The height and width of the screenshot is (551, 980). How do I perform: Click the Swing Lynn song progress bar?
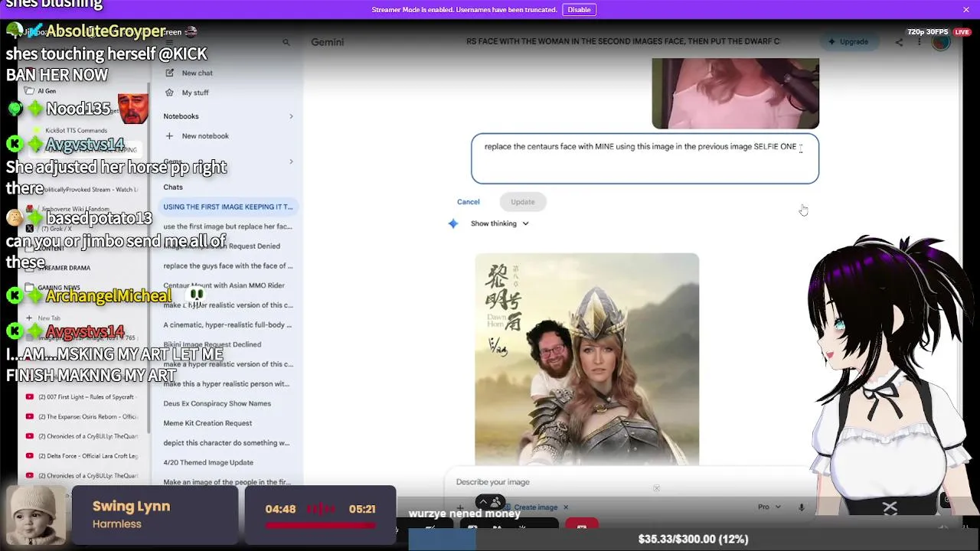pos(320,526)
